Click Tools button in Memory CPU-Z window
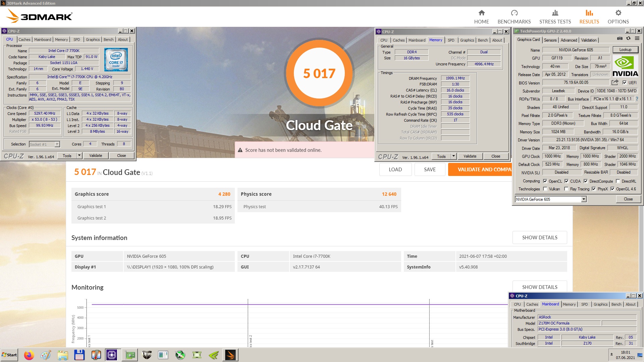 [441, 156]
